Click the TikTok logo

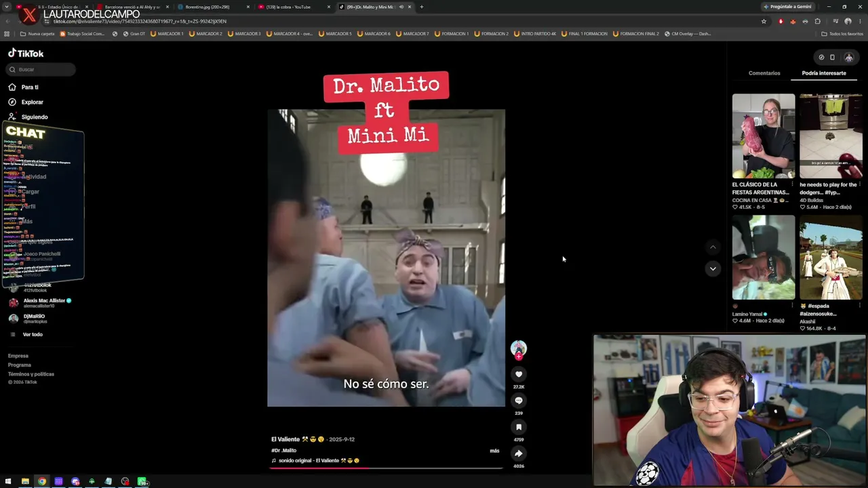[26, 54]
